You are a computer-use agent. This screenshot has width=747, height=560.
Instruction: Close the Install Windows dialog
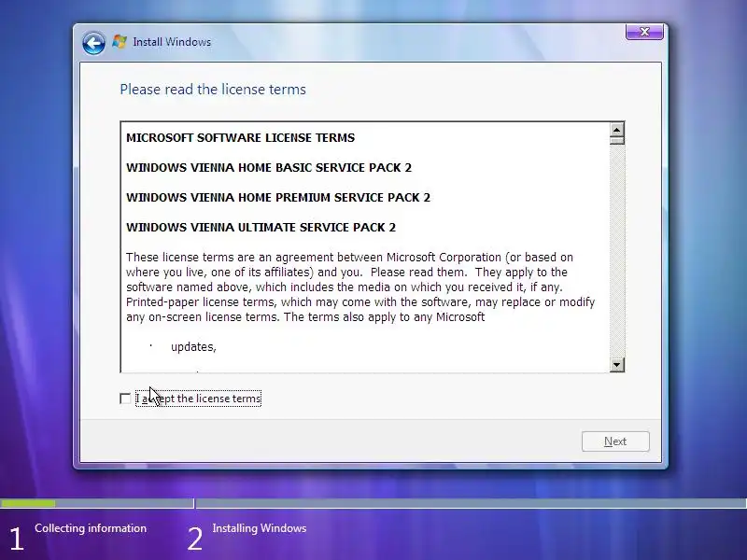644,32
